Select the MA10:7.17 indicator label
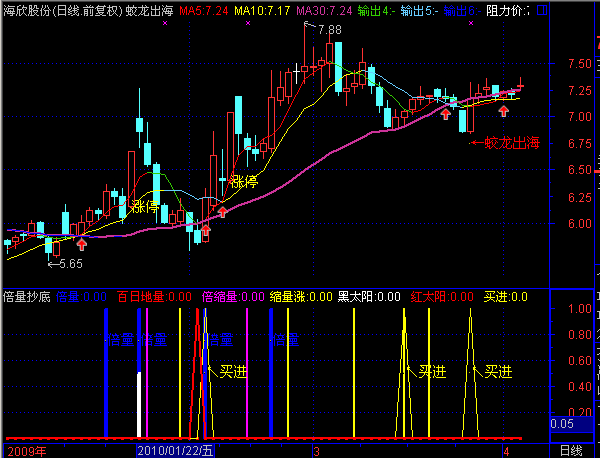600x458 pixels. point(262,10)
